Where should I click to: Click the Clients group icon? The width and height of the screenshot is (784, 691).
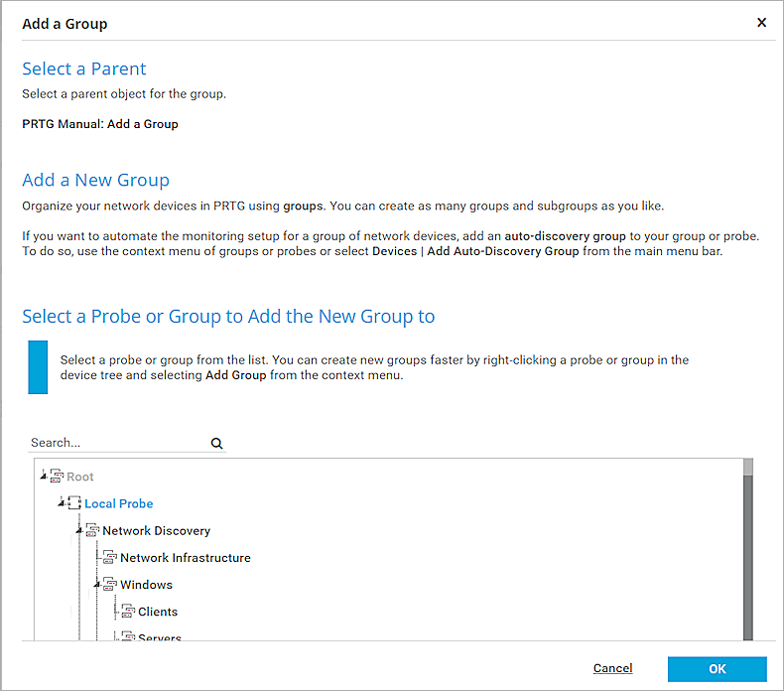click(x=128, y=612)
